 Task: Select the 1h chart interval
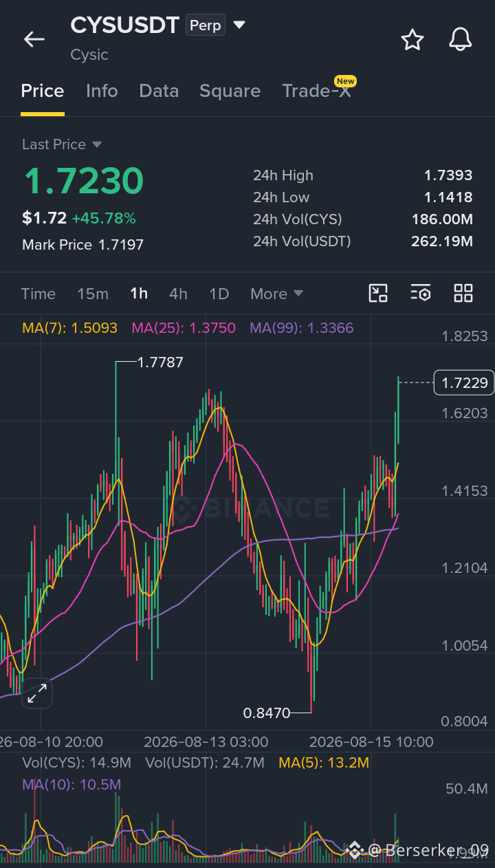(139, 294)
